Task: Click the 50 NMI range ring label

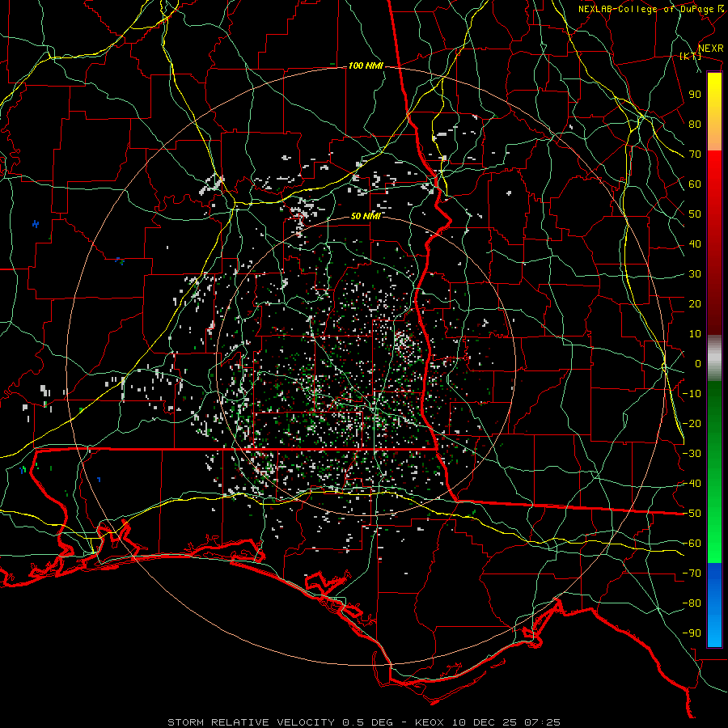Action: pos(366,216)
